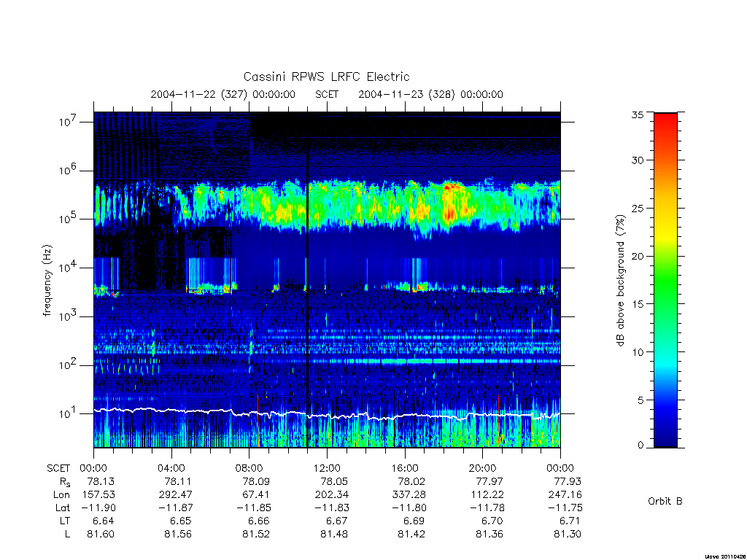Click the time tick label '08:00'
Image resolution: width=747 pixels, height=560 pixels.
tap(249, 468)
